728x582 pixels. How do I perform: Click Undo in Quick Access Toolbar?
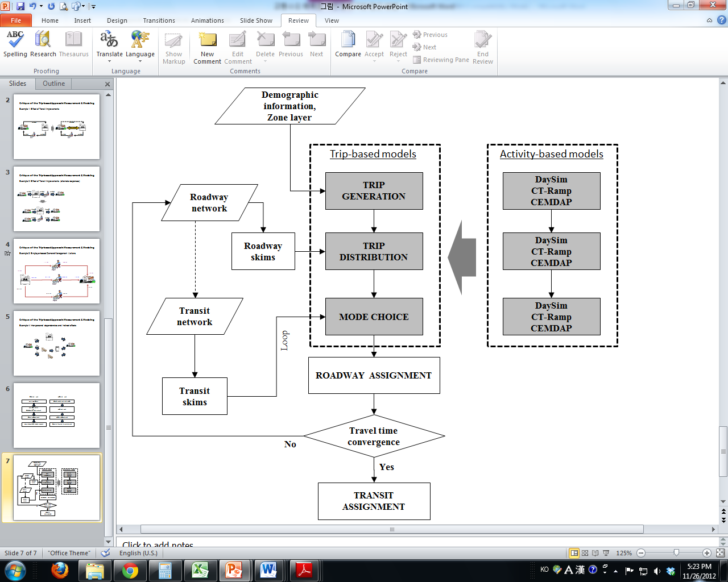pos(33,6)
